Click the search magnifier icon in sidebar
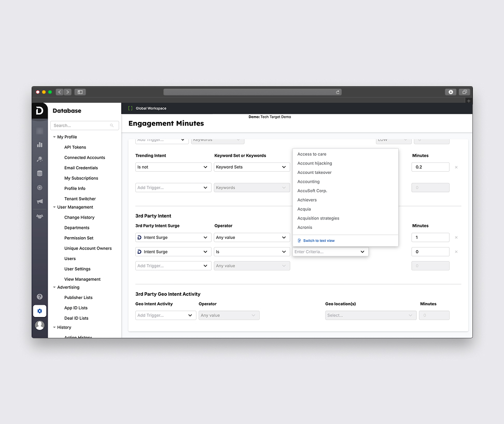The height and width of the screenshot is (424, 504). 112,126
